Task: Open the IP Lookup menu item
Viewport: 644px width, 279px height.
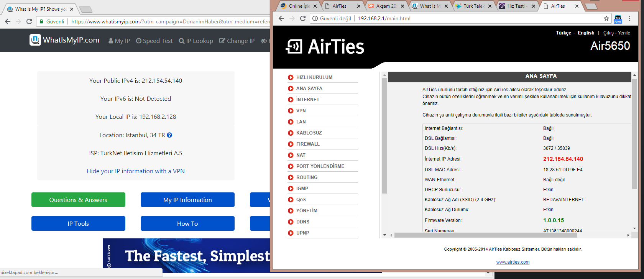Action: pos(196,41)
